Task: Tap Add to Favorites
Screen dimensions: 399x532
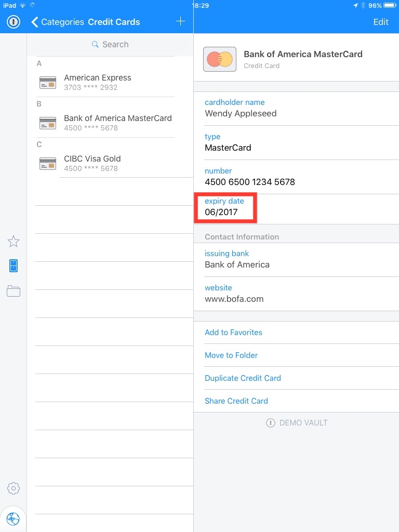Action: tap(233, 332)
